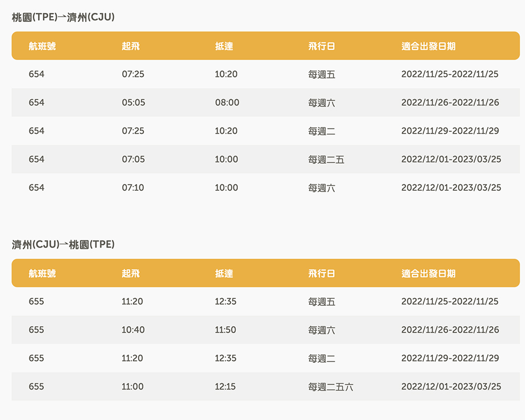This screenshot has height=420, width=525.
Task: Click 飛行日 header in the second table
Action: pos(321,273)
